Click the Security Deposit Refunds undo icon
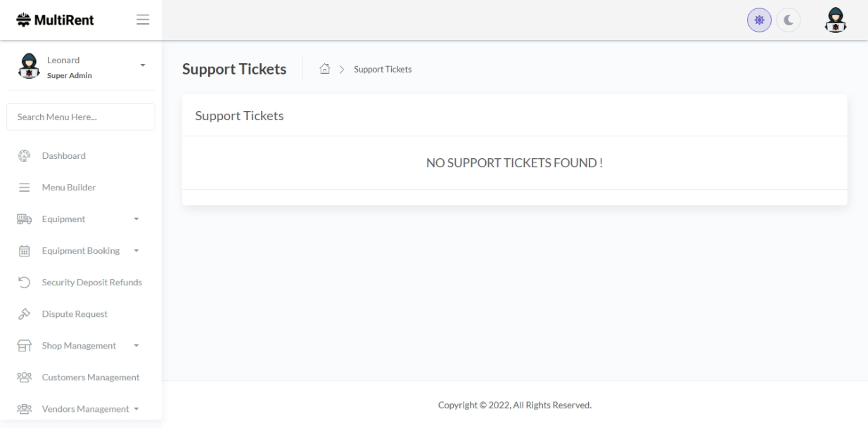The height and width of the screenshot is (428, 868). [x=23, y=283]
